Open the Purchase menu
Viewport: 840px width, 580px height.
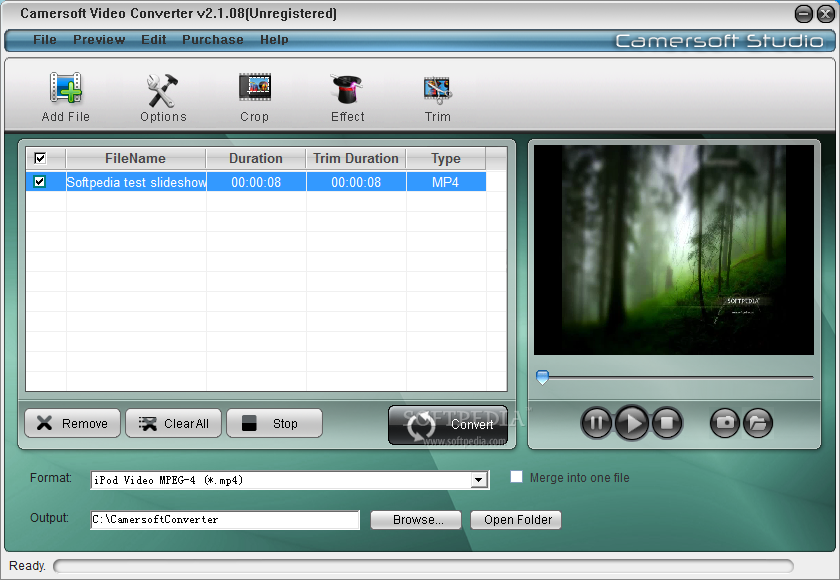(x=213, y=40)
